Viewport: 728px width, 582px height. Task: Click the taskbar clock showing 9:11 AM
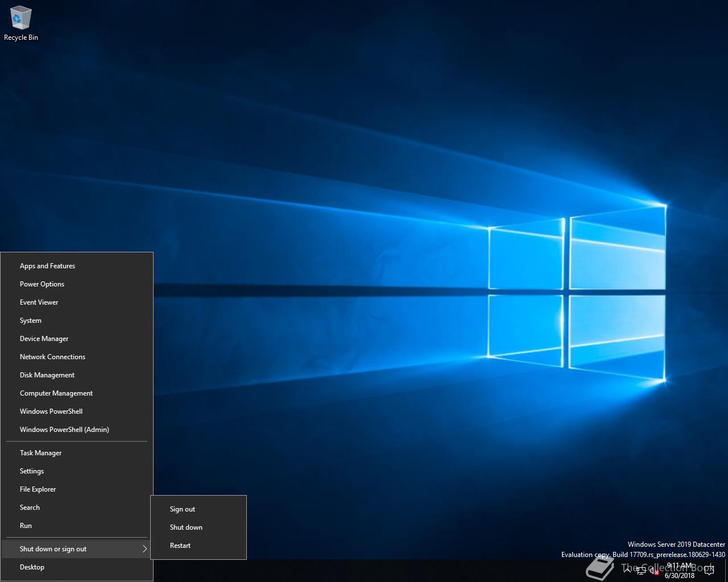(680, 571)
